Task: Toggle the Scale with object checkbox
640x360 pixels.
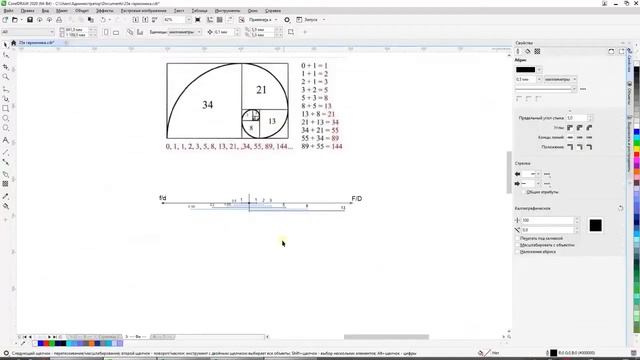Action: coord(517,245)
